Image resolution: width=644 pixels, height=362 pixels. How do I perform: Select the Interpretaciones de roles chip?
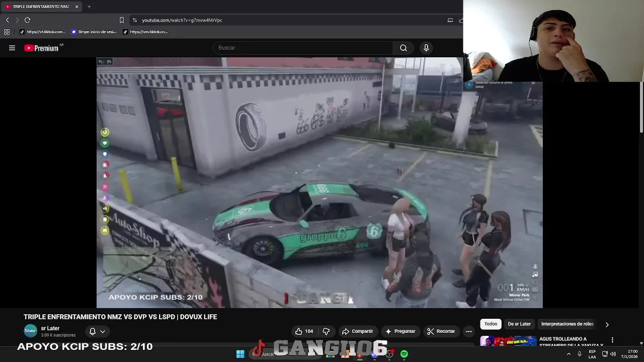click(x=567, y=324)
